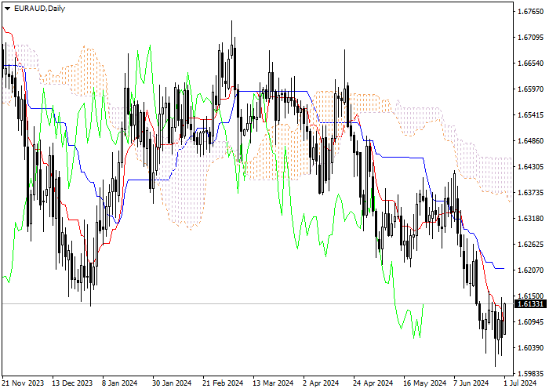This screenshot has width=549, height=392.
Task: Select the 30 Jan 2024 date label
Action: 172,383
